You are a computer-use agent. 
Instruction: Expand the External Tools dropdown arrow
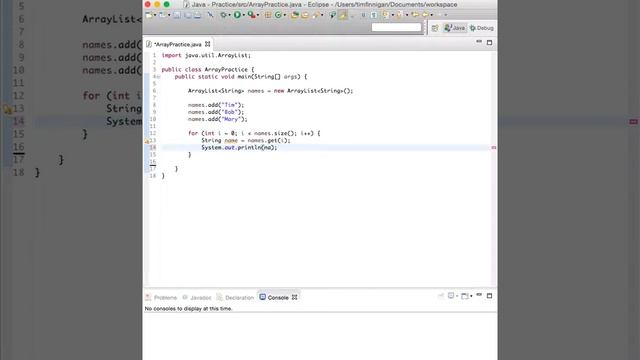pos(258,15)
